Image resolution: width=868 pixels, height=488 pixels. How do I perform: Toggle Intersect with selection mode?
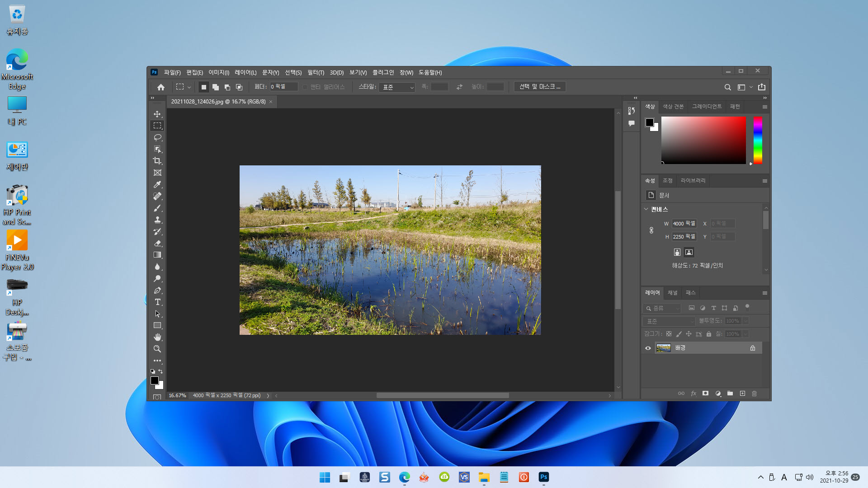click(239, 87)
